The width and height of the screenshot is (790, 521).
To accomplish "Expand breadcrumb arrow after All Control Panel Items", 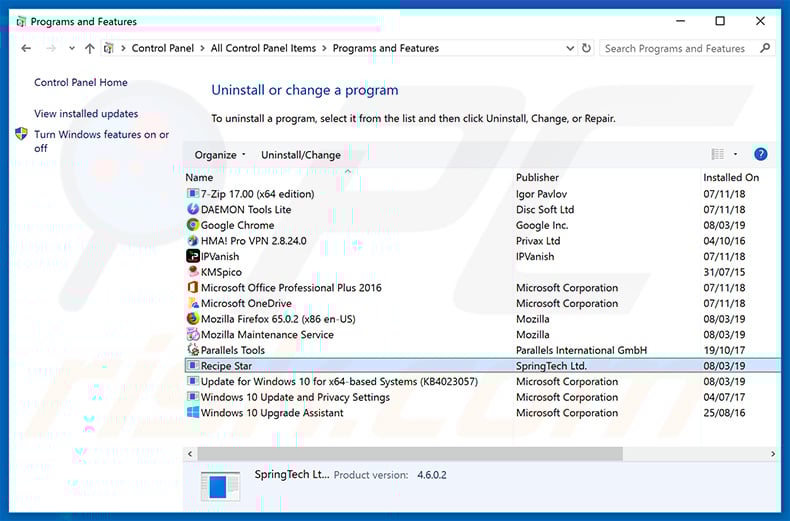I will [x=324, y=48].
